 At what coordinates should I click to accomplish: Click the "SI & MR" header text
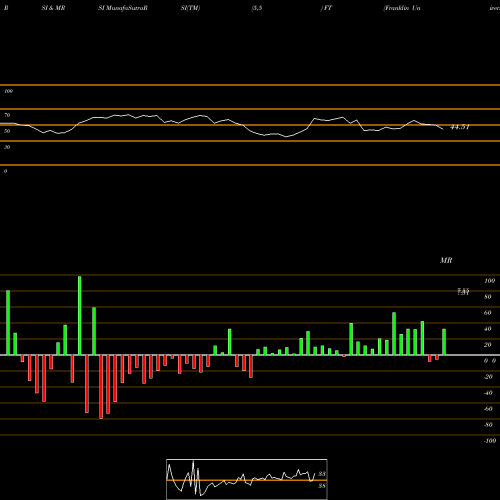53,8
